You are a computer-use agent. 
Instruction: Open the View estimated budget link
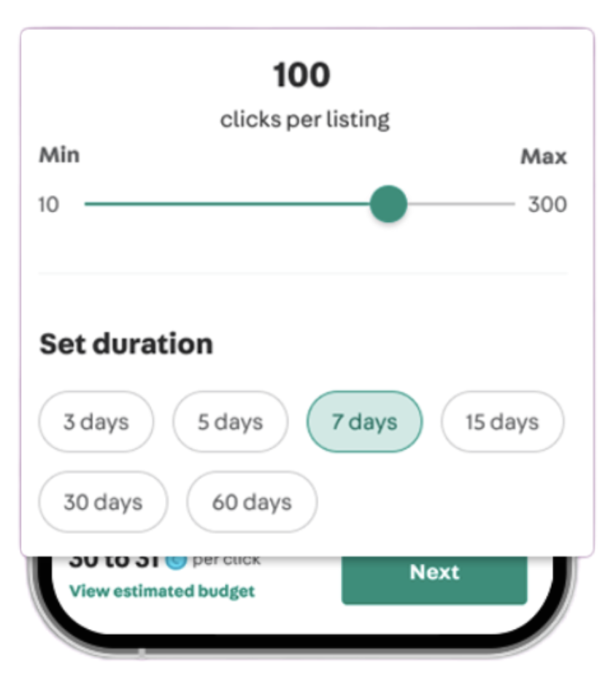click(162, 591)
